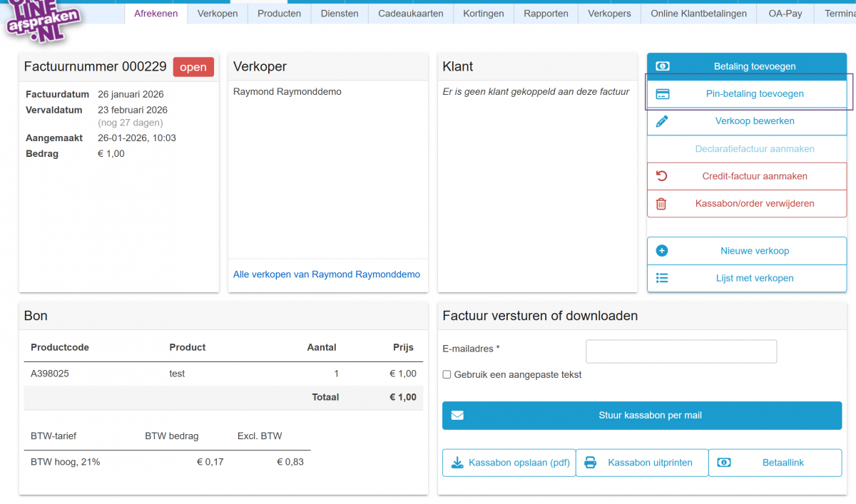Viewport: 856px width, 504px height.
Task: Click the undo icon for Credit-factuur aanmaken
Action: (662, 175)
